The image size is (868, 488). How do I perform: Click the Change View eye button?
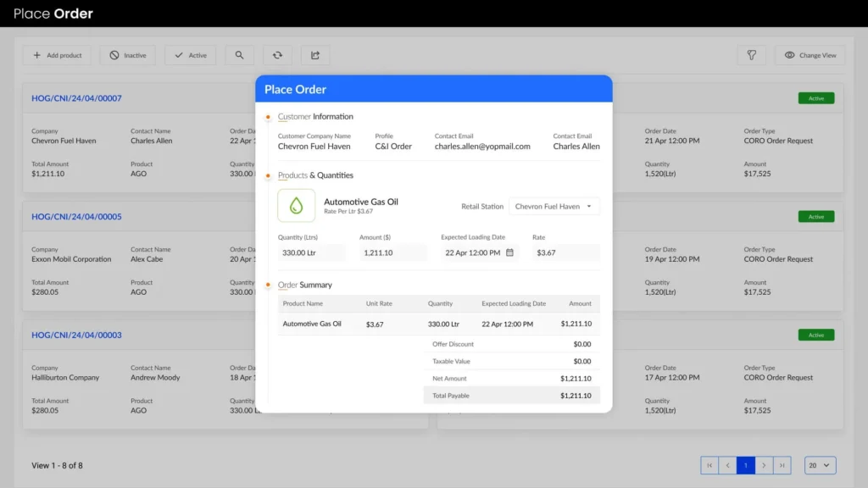810,55
